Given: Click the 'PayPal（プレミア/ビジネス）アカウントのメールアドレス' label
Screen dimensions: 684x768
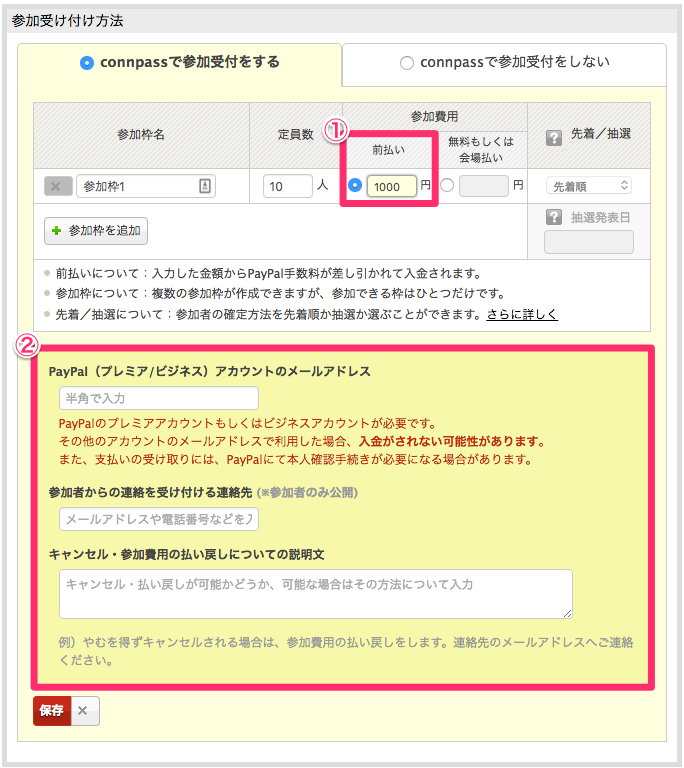Looking at the screenshot, I should 210,372.
